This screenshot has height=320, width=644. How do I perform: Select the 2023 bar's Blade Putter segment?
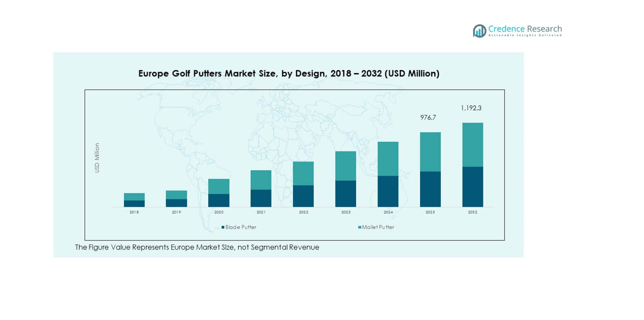[346, 193]
